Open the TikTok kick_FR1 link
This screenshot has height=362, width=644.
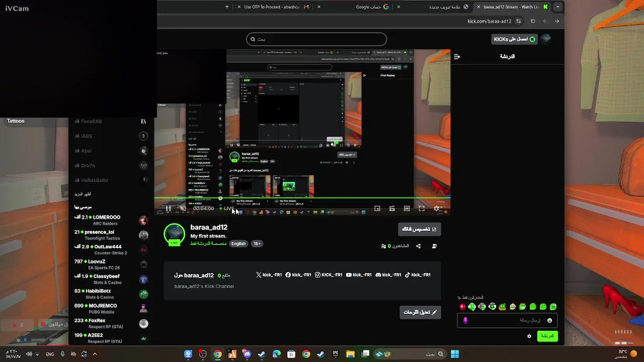click(418, 275)
